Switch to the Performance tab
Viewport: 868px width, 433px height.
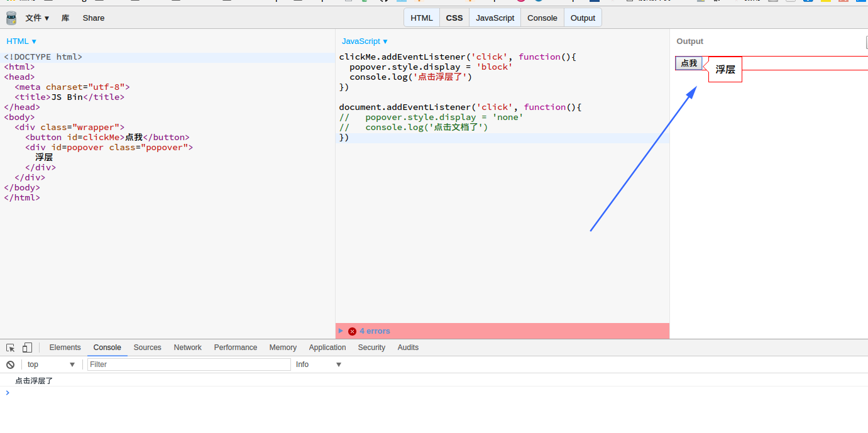coord(236,348)
